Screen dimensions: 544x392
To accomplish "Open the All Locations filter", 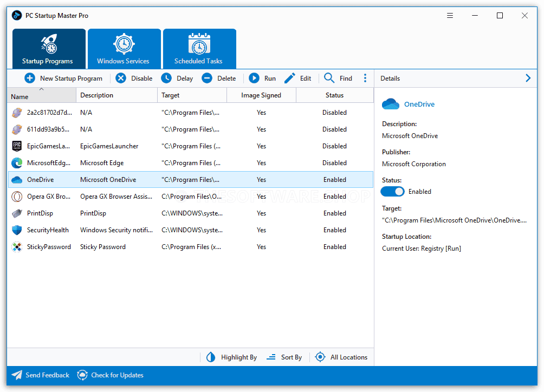I will click(341, 357).
